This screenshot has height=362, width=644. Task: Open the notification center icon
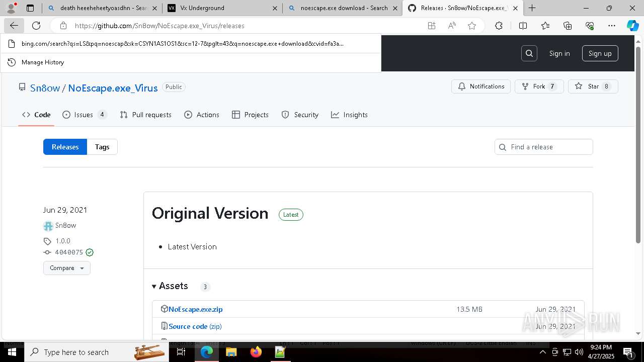tap(628, 352)
